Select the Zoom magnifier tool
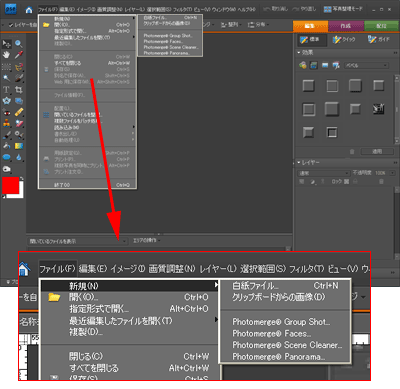 19,44
